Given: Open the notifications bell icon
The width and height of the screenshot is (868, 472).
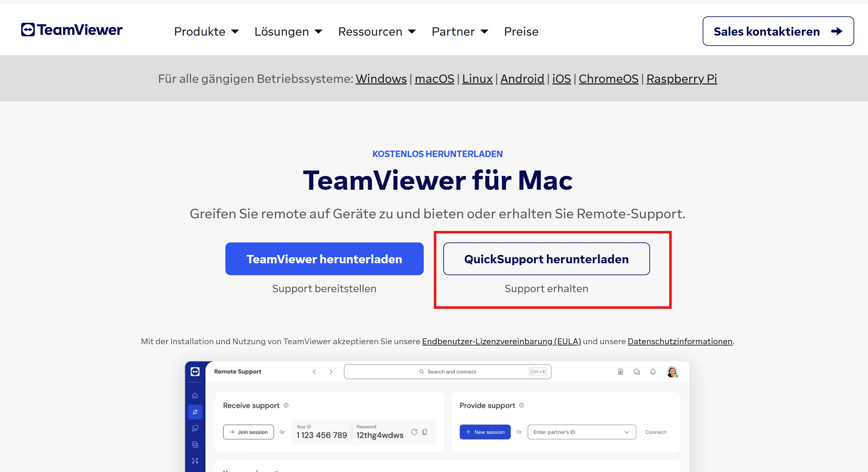Looking at the screenshot, I should pyautogui.click(x=653, y=371).
